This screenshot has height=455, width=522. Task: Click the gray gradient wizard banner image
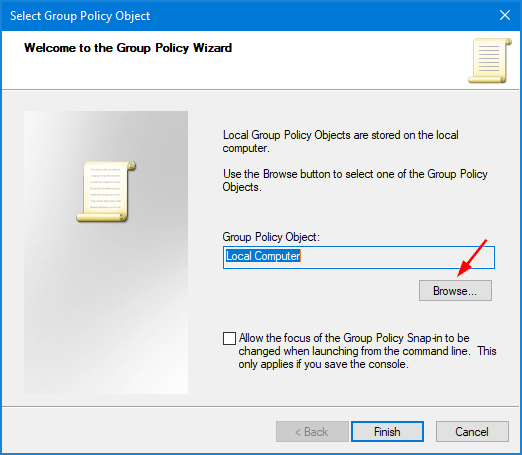(x=106, y=252)
